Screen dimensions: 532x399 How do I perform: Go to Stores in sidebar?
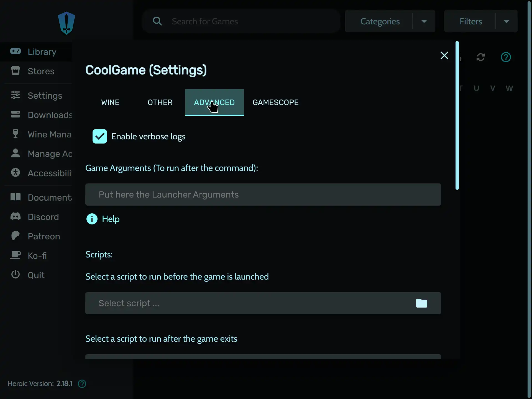[x=41, y=71]
